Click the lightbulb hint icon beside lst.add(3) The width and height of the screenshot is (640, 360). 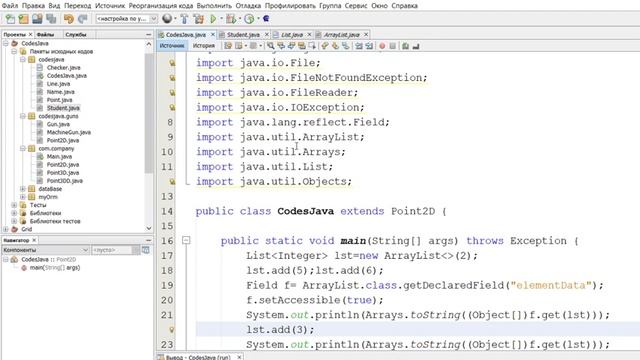click(172, 329)
